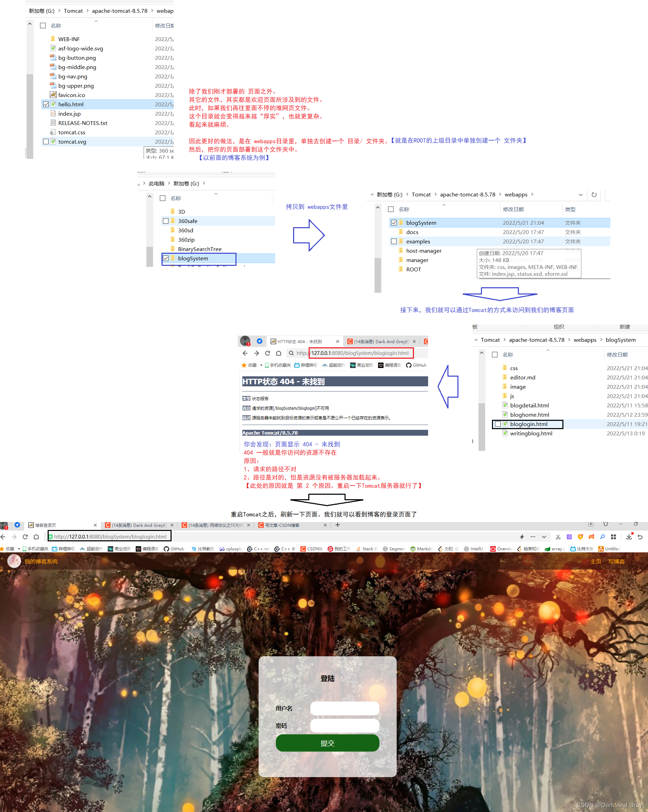Open a new tab with the plus button

338,525
